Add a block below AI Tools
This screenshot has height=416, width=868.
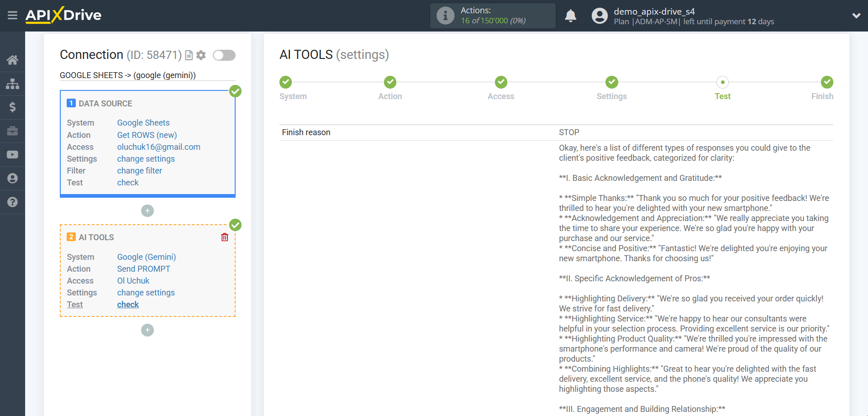click(x=147, y=330)
